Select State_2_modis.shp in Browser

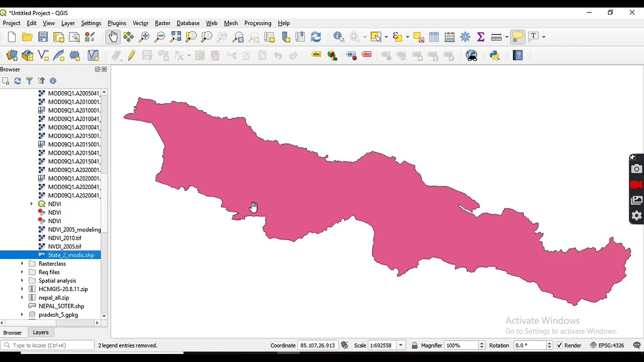71,255
